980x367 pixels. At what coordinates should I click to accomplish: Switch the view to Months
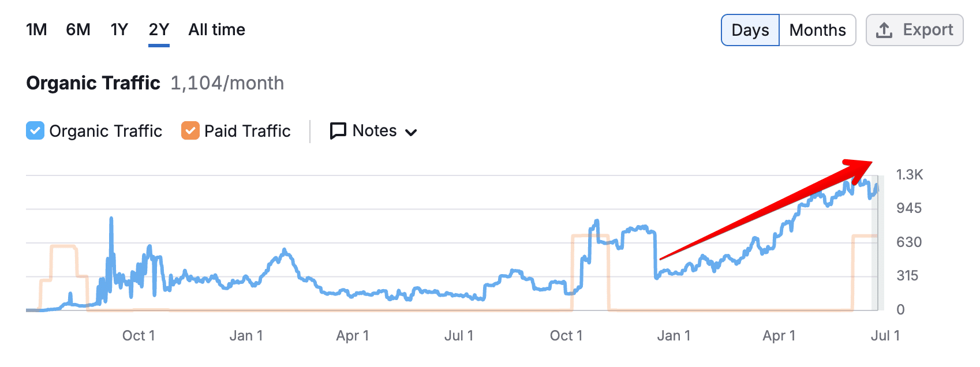pos(818,30)
